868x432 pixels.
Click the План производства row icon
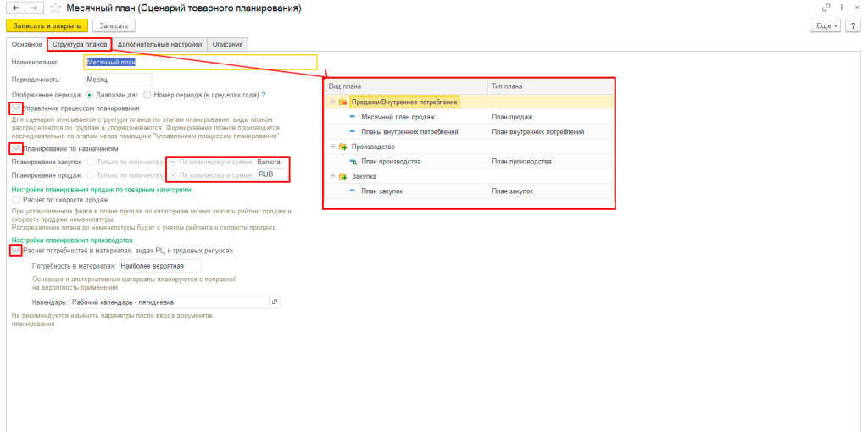click(353, 161)
